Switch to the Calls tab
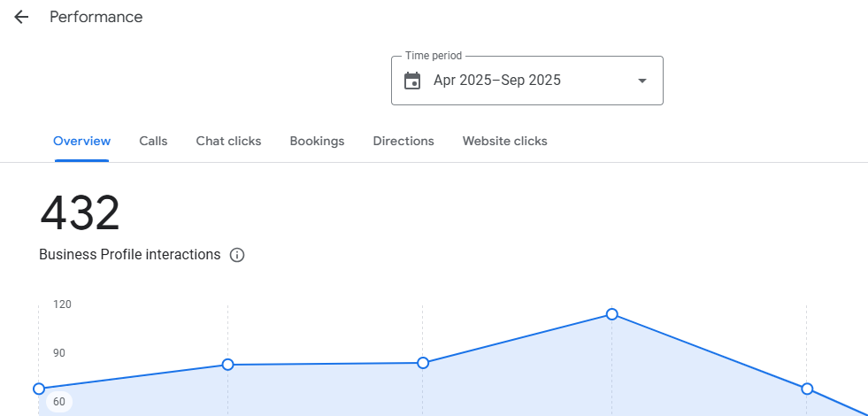The image size is (868, 416). [153, 142]
